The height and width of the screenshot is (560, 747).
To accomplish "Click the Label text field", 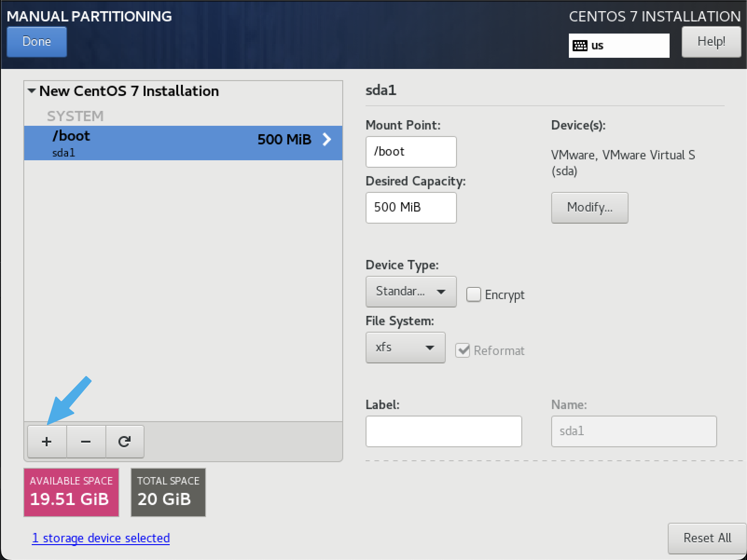I will (x=443, y=431).
